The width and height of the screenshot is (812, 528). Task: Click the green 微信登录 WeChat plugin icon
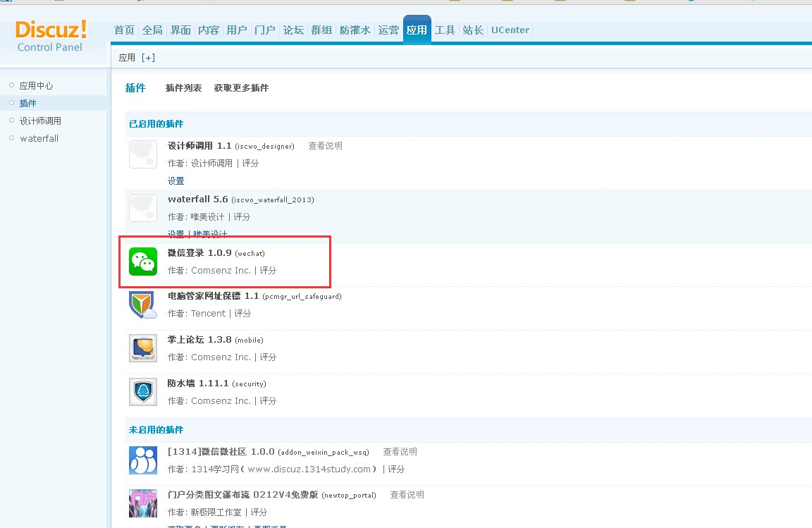coord(143,262)
